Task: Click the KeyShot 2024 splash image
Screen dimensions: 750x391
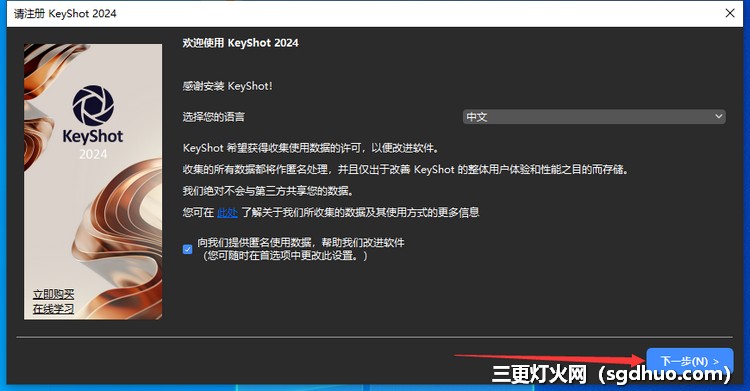Action: point(93,181)
